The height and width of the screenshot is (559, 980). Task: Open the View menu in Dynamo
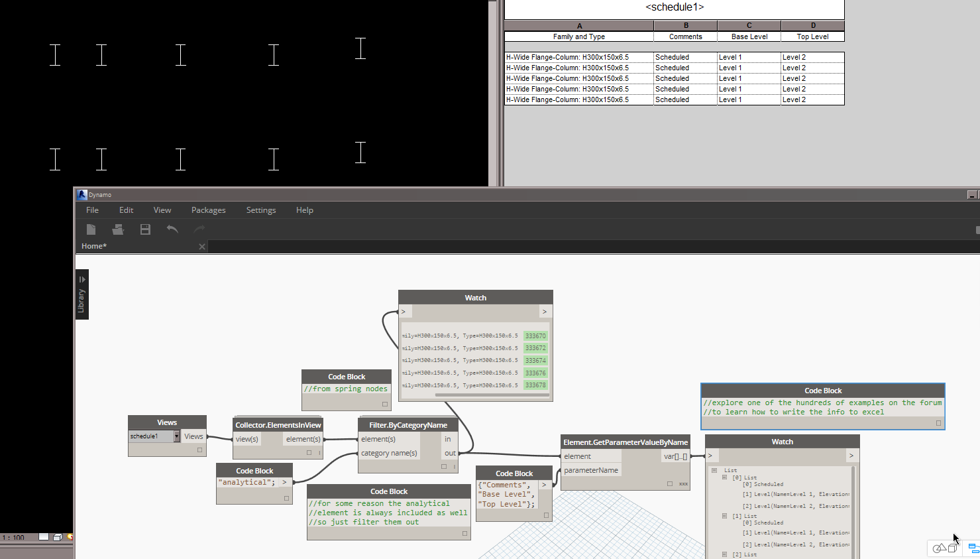162,210
